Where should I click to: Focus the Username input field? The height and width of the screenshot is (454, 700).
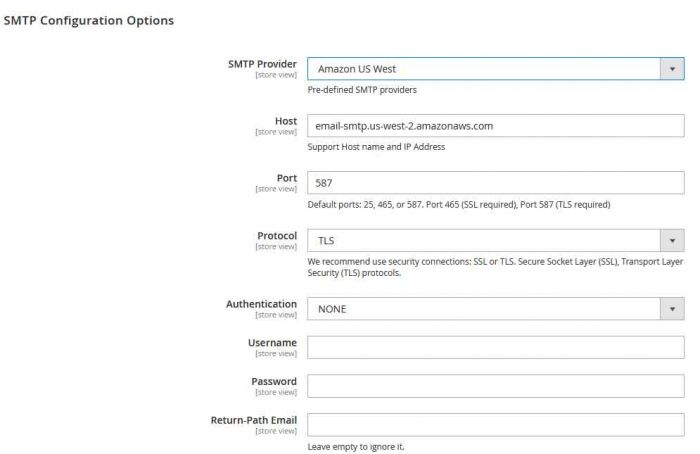(496, 347)
